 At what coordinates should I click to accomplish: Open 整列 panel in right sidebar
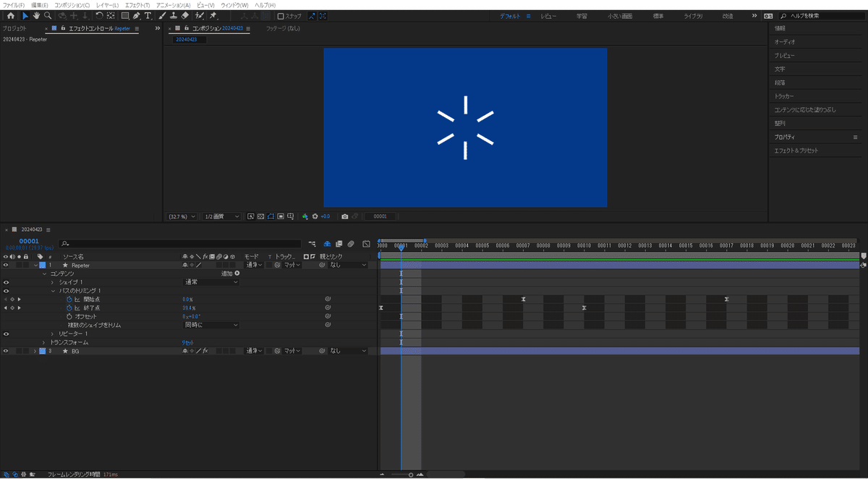point(779,123)
